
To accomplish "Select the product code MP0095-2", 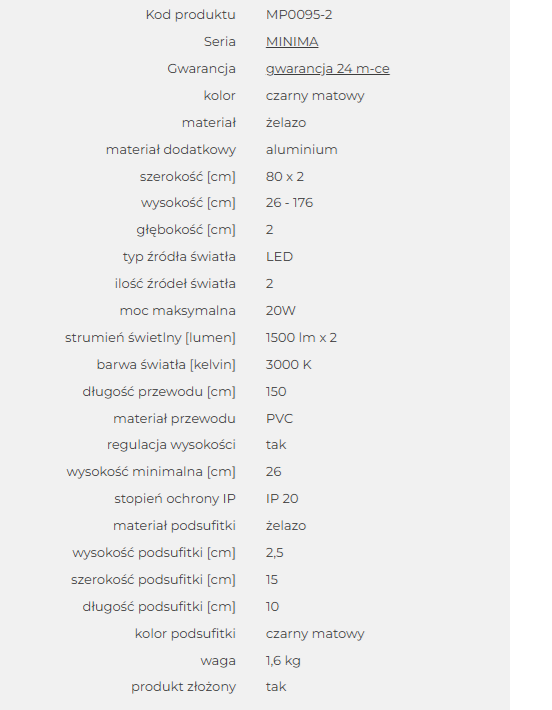I will [299, 15].
